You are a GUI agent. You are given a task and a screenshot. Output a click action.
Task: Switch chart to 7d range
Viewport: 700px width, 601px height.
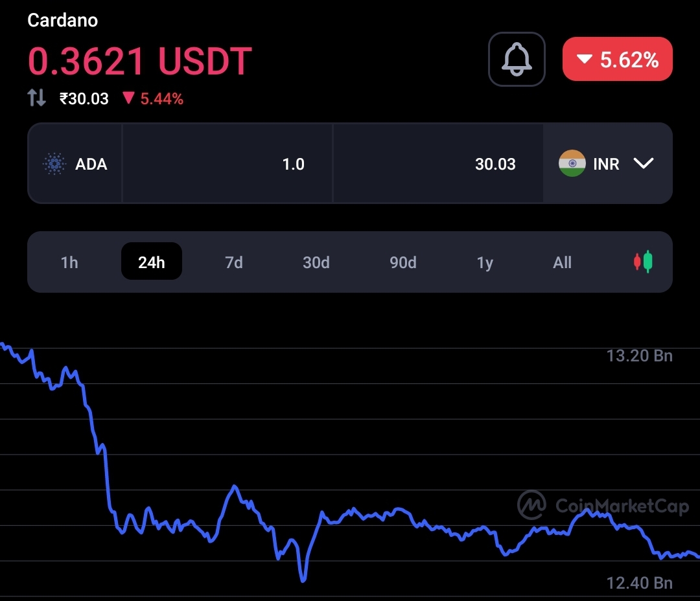coord(233,262)
